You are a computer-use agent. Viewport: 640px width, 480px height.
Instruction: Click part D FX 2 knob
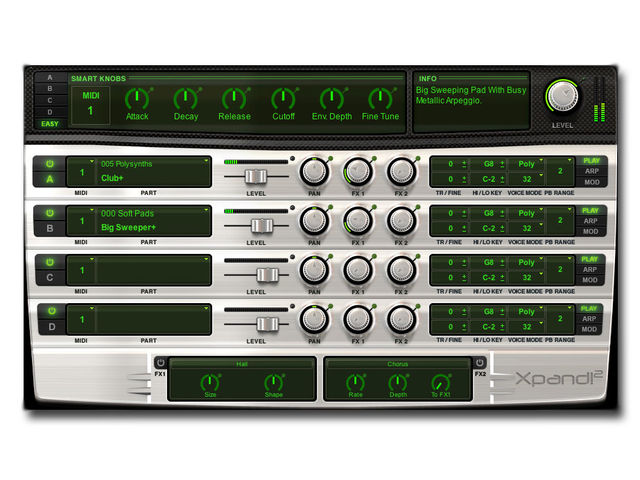pyautogui.click(x=402, y=319)
